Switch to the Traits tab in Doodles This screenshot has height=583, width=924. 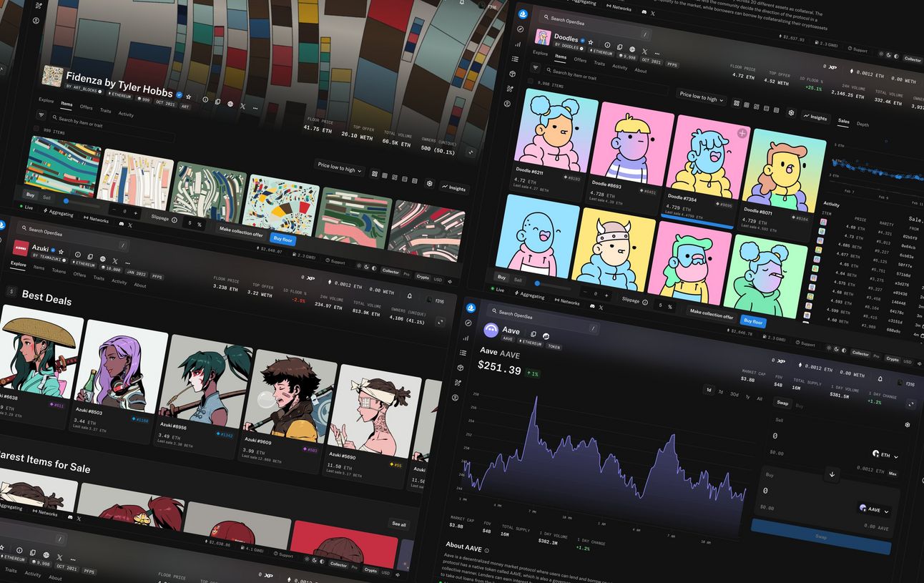click(599, 63)
